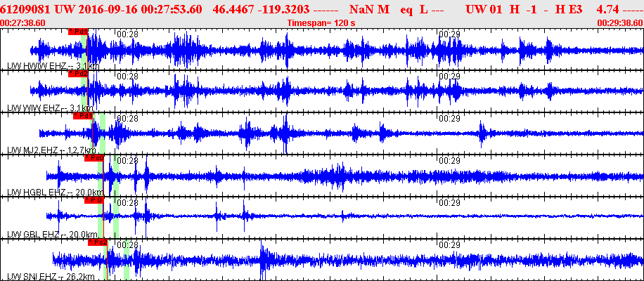This screenshot has width=644, height=281.
Task: Click the event type 'eq L ---'
Action: tap(424, 9)
